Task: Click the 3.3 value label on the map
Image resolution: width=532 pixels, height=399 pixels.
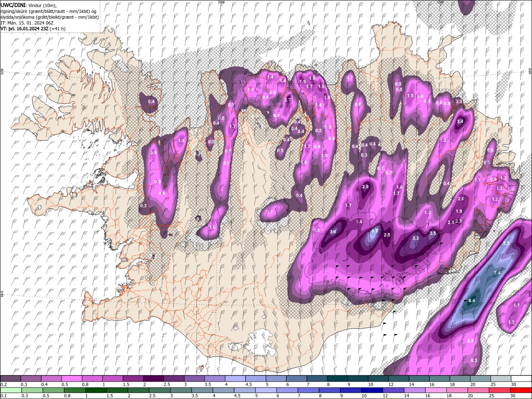Action: [416, 239]
